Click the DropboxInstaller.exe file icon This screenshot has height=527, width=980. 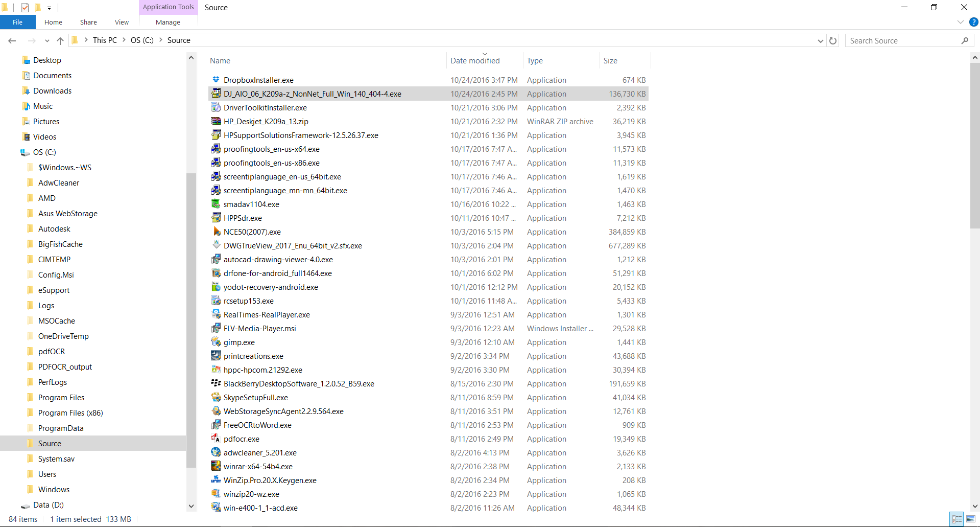tap(216, 80)
